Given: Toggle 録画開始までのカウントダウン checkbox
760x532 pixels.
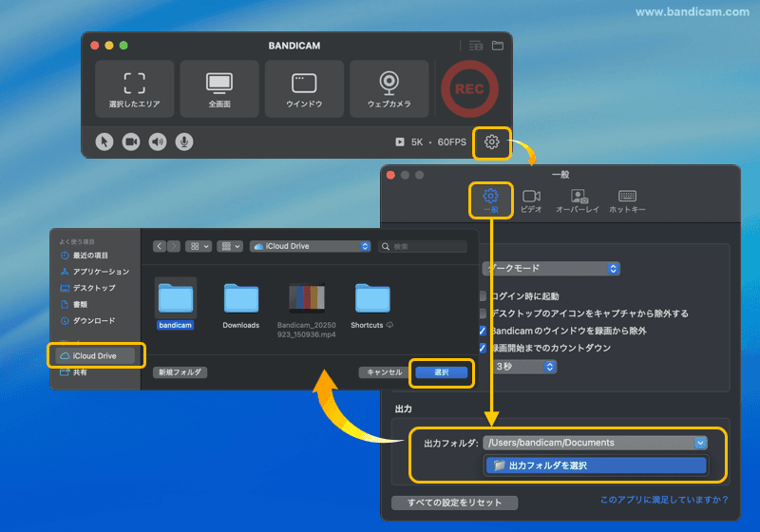Looking at the screenshot, I should click(483, 348).
